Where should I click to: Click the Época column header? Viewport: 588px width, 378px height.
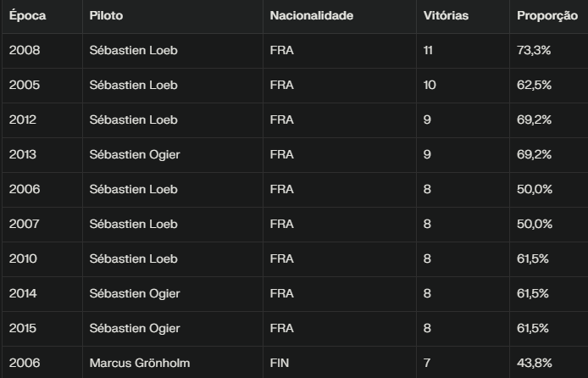27,16
